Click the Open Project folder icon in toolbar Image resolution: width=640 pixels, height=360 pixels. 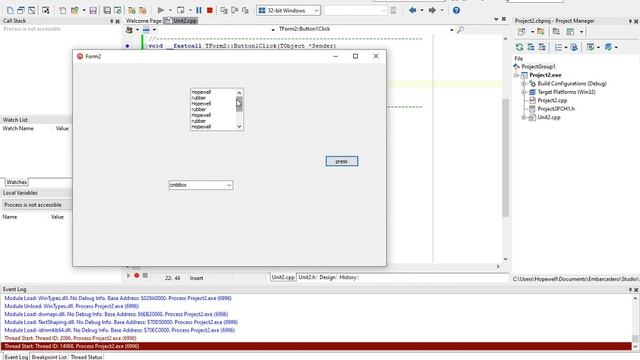tap(132, 10)
